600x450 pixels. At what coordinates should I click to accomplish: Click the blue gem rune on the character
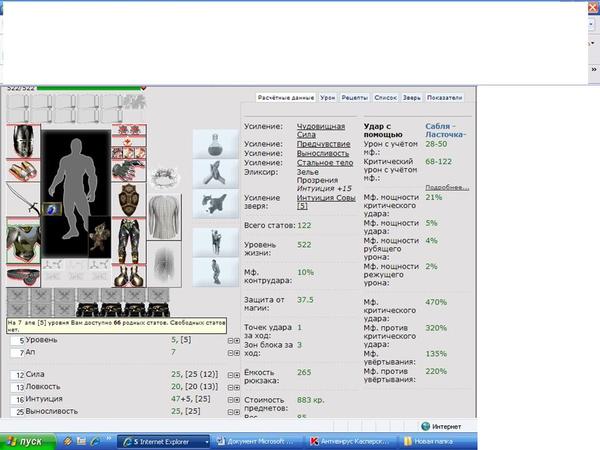coord(52,209)
